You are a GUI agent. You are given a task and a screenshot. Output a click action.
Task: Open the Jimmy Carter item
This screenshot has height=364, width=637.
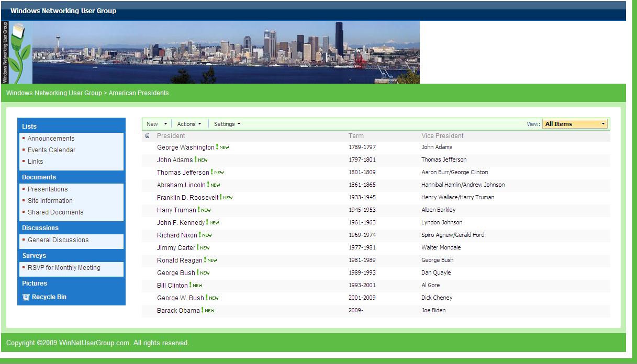[x=176, y=248]
